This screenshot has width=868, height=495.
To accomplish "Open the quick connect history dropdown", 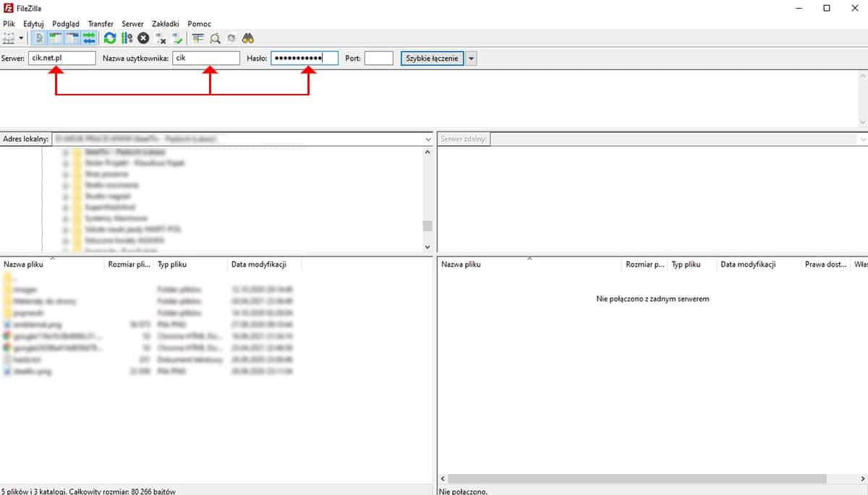I will (472, 59).
